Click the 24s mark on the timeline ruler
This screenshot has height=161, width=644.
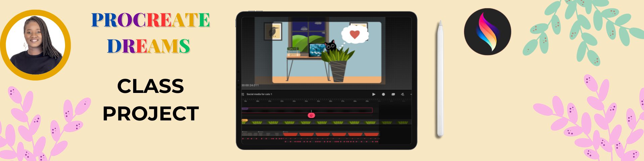[306, 101]
